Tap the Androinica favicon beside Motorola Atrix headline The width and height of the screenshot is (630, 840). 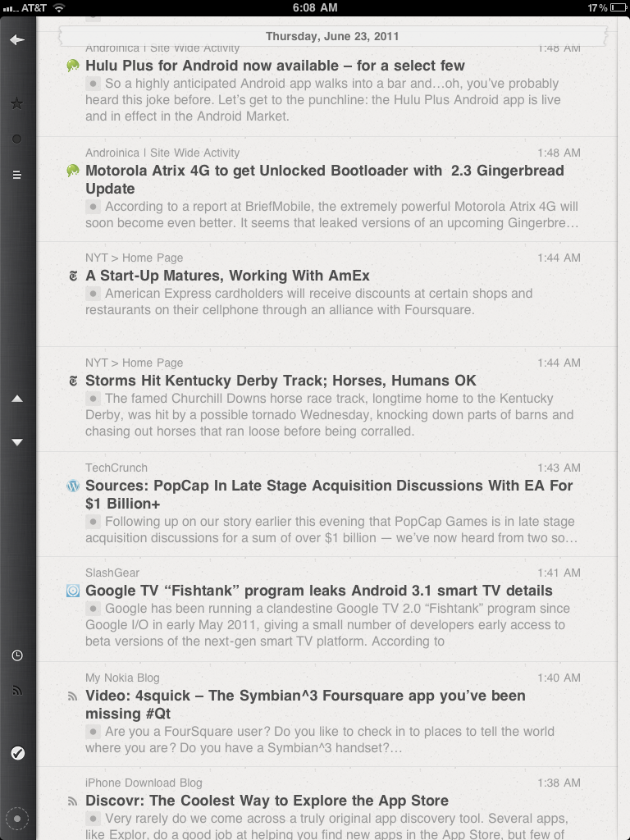point(73,171)
